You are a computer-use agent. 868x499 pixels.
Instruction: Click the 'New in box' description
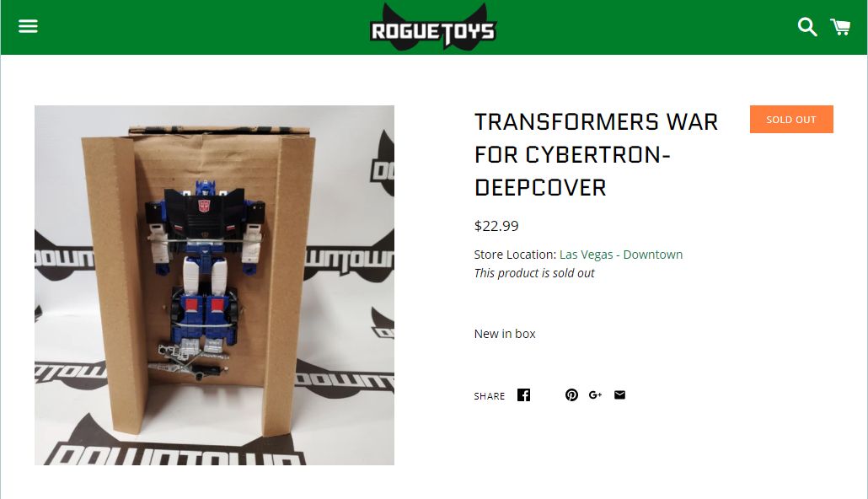505,334
